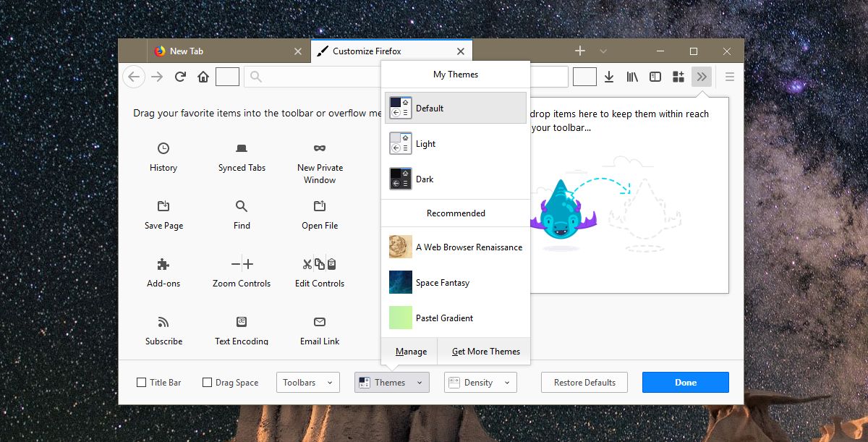The height and width of the screenshot is (442, 868).
Task: Enable the Drag Space checkbox
Action: coord(207,382)
